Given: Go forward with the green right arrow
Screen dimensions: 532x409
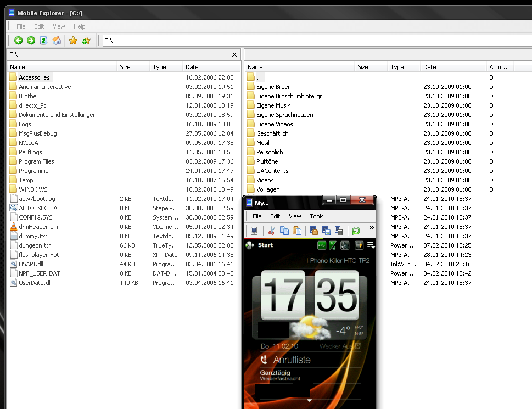Looking at the screenshot, I should [x=31, y=41].
